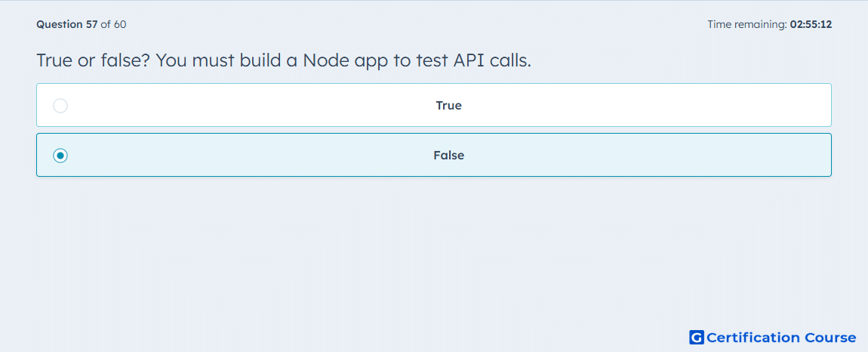The height and width of the screenshot is (352, 868).
Task: Click the Question 57 of 60 counter
Action: [x=82, y=24]
